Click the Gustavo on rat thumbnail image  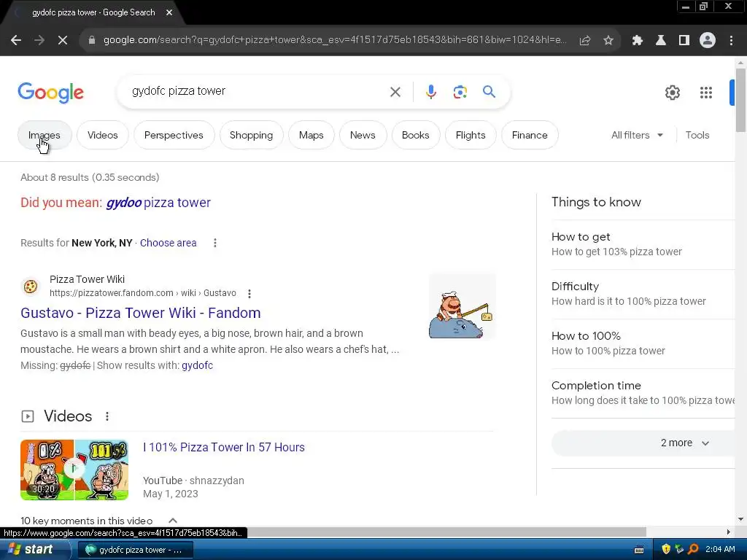(x=462, y=306)
